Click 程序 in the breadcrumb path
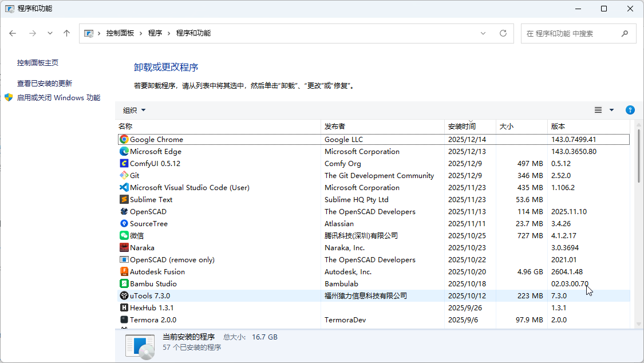This screenshot has height=363, width=644. point(155,33)
